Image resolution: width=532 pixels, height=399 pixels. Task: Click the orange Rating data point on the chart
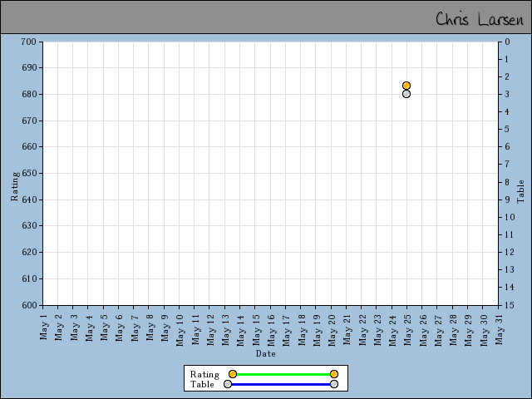click(406, 86)
